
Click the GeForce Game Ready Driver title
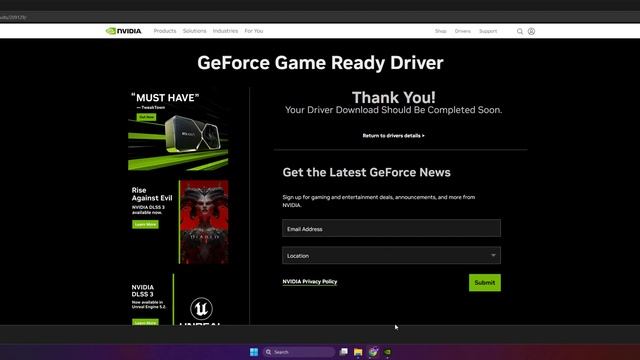[320, 63]
